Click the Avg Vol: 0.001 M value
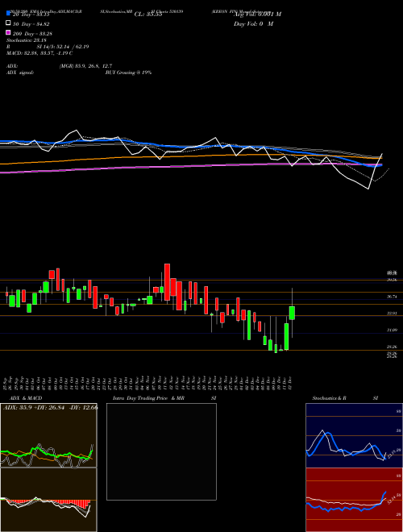 pyautogui.click(x=257, y=15)
